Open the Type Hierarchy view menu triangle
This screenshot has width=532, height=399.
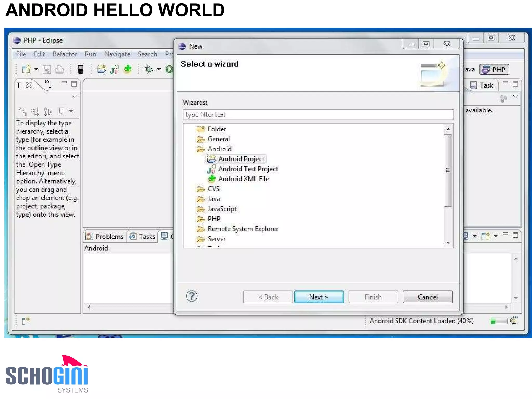[x=74, y=96]
